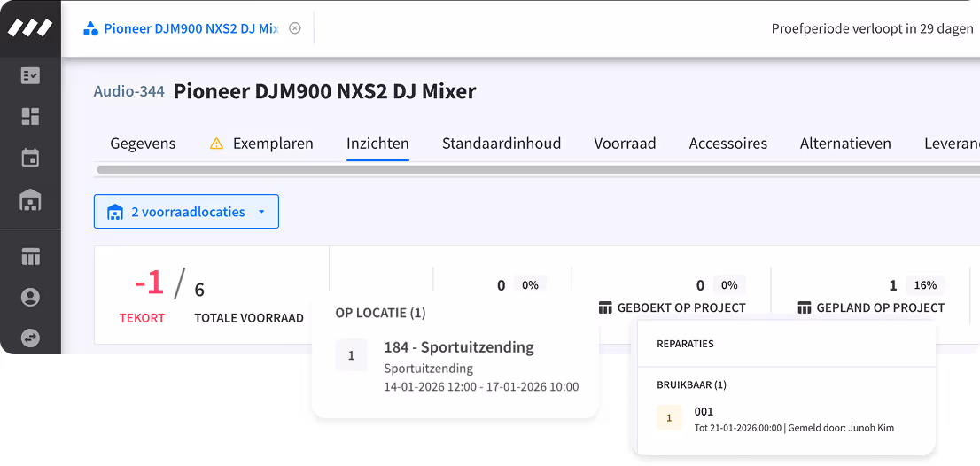980x466 pixels.
Task: Select the Inzichten tab
Action: (x=377, y=144)
